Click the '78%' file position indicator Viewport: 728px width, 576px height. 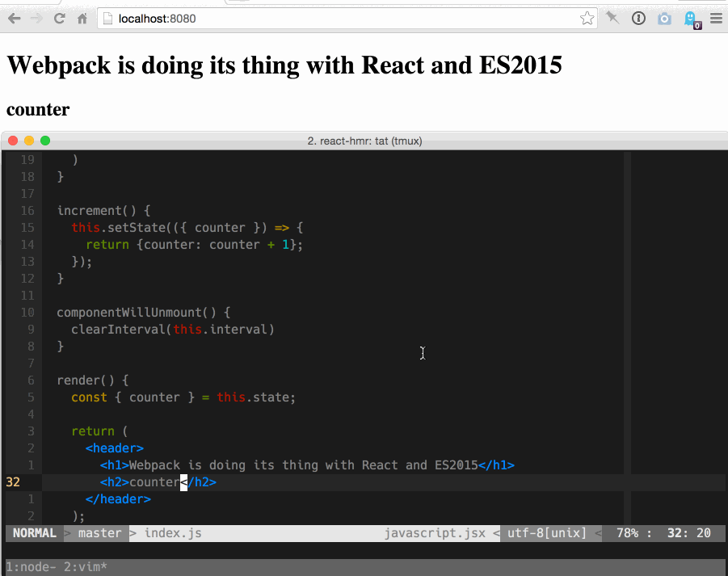point(627,533)
